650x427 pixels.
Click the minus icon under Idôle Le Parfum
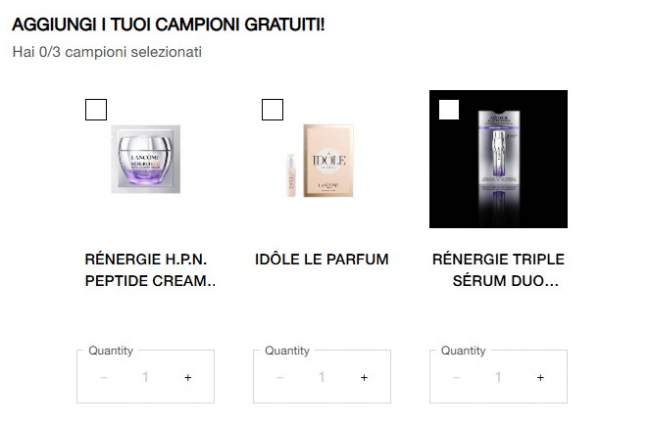coord(280,378)
